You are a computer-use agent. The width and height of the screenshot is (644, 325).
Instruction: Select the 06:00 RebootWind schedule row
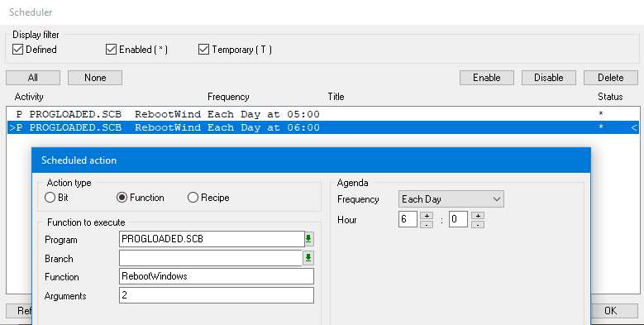(323, 127)
